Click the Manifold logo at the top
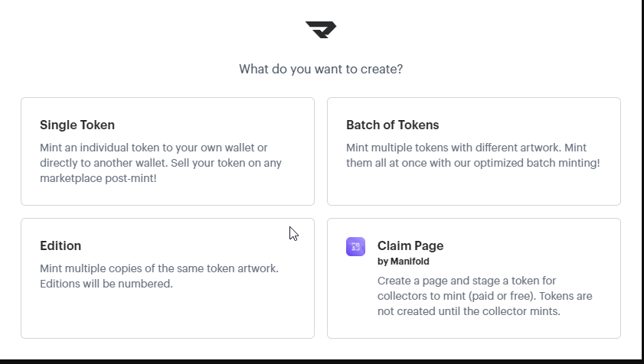The width and height of the screenshot is (644, 364). (321, 30)
